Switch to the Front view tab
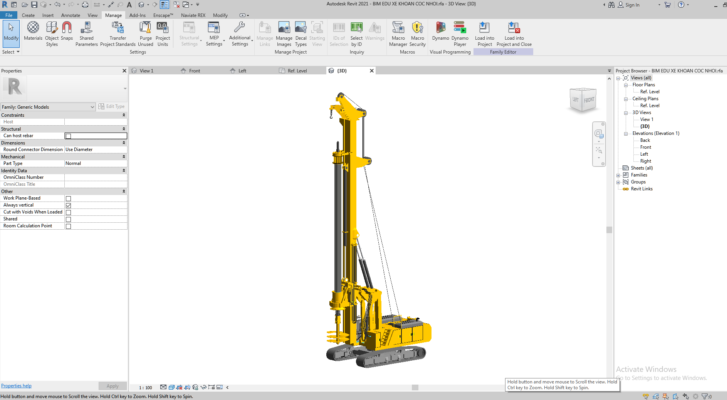 194,71
